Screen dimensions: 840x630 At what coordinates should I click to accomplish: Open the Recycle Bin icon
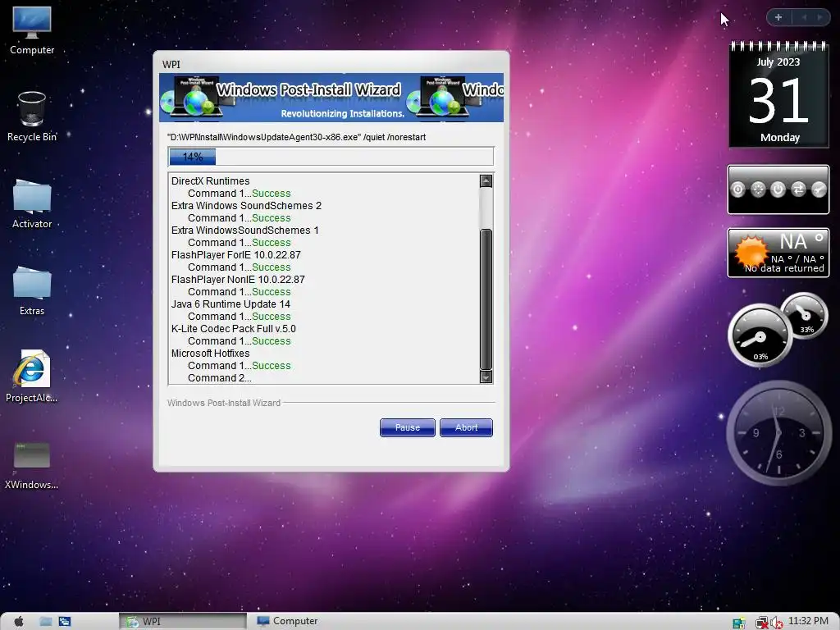point(32,116)
